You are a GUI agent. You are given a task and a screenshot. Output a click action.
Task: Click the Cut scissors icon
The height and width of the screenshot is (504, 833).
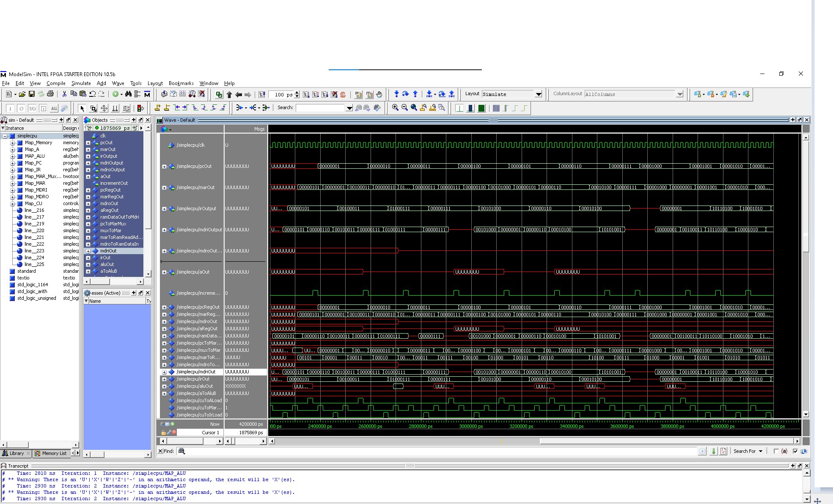(64, 94)
